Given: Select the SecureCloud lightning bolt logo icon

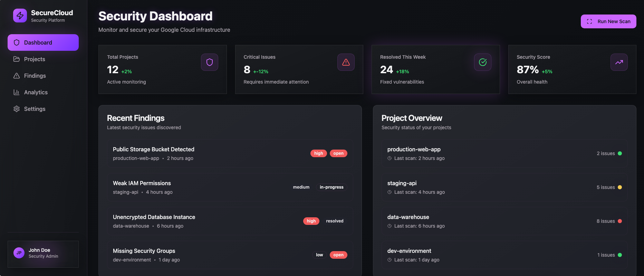Looking at the screenshot, I should coord(20,15).
